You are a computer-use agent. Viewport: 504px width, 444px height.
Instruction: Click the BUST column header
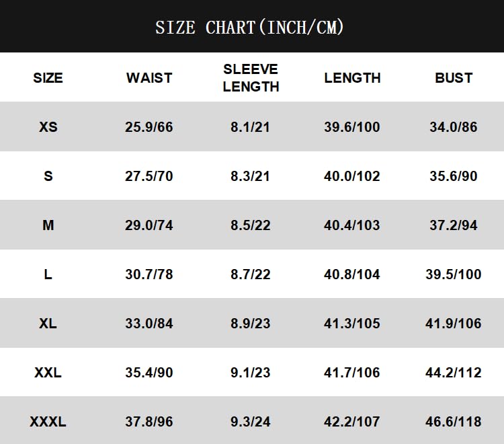click(454, 78)
